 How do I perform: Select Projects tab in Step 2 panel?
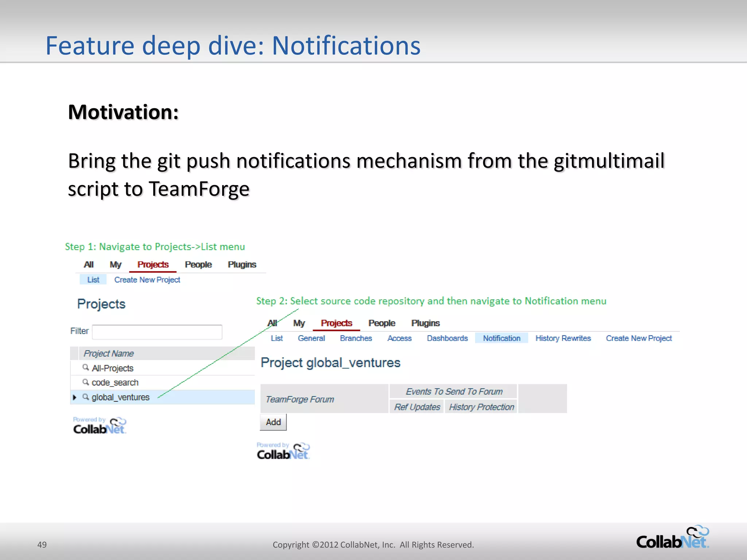[336, 323]
